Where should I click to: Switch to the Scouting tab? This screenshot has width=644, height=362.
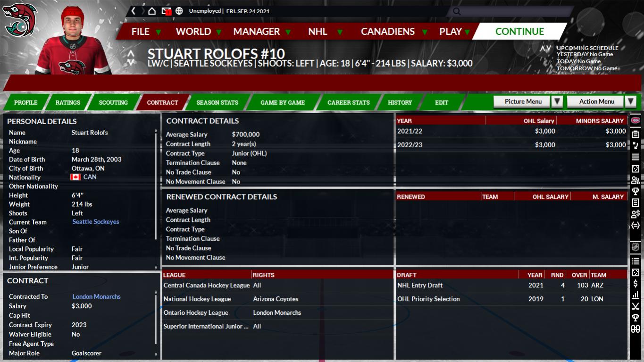point(113,102)
